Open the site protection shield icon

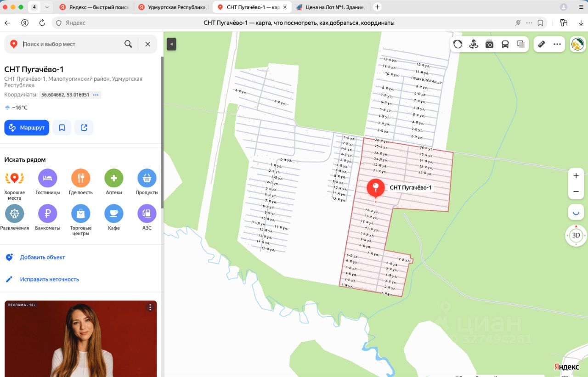pos(58,23)
